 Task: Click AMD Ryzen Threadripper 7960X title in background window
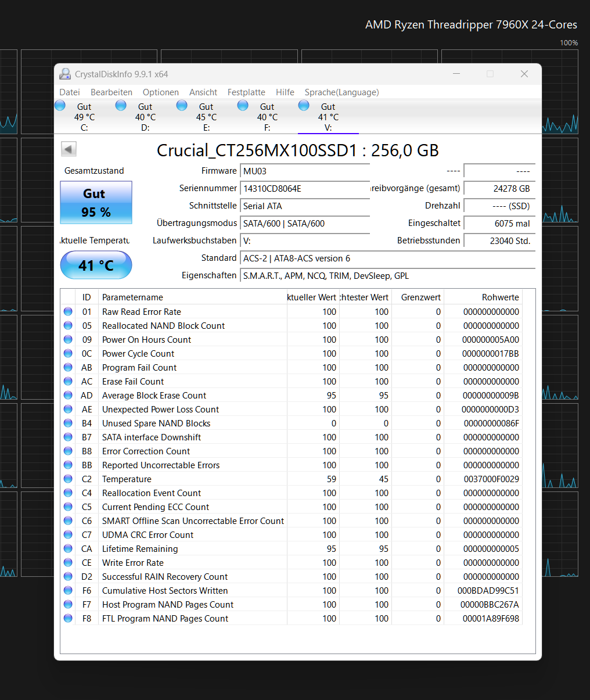471,25
